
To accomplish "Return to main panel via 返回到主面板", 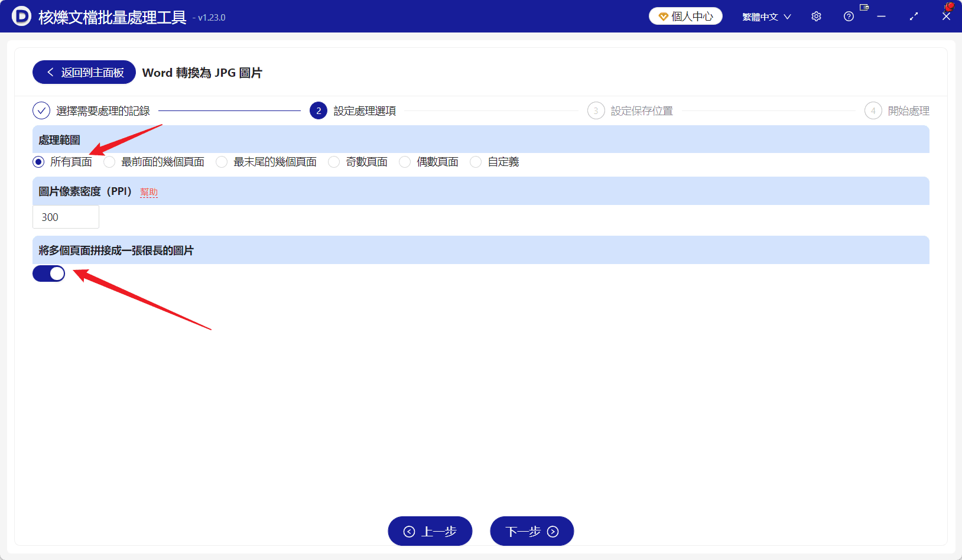I will coord(84,72).
